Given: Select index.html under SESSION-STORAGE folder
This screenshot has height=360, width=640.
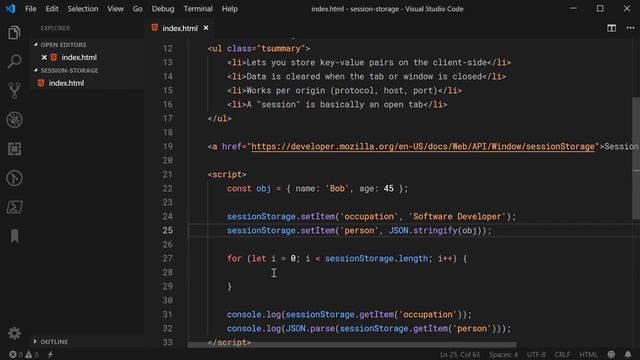Looking at the screenshot, I should (x=66, y=83).
